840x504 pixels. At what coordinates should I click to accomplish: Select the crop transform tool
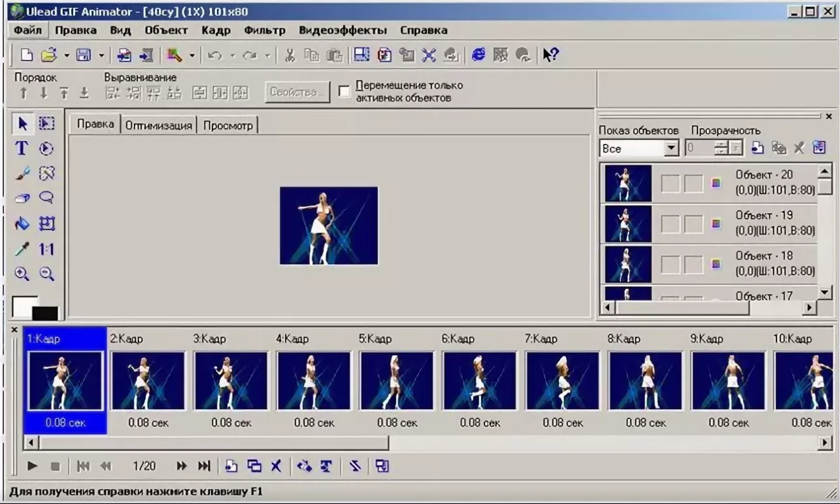point(46,224)
